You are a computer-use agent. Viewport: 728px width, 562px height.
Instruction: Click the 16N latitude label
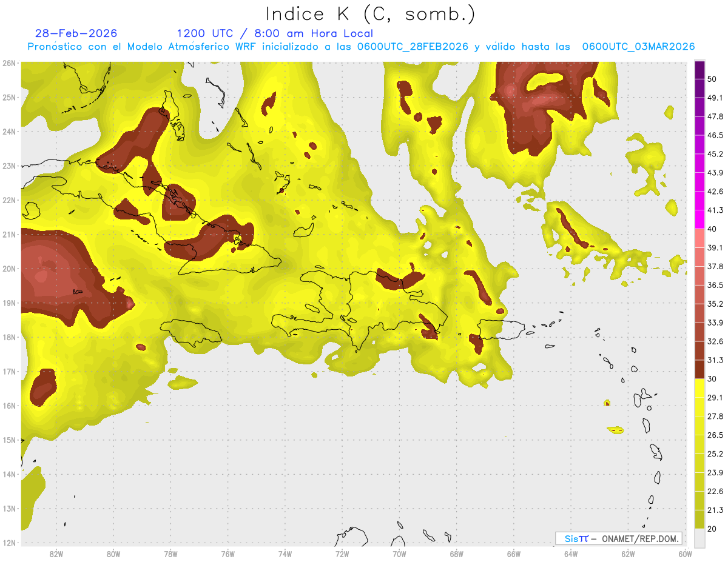[9, 406]
